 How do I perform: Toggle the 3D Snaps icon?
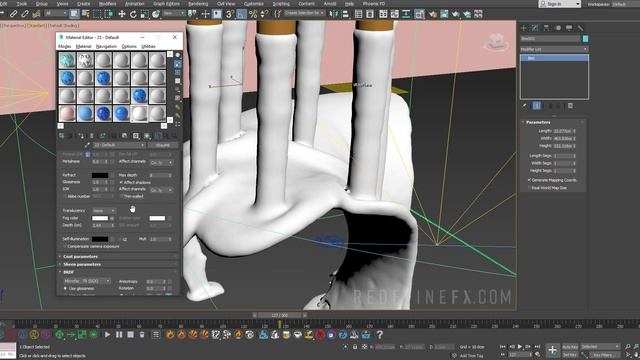tap(230, 14)
